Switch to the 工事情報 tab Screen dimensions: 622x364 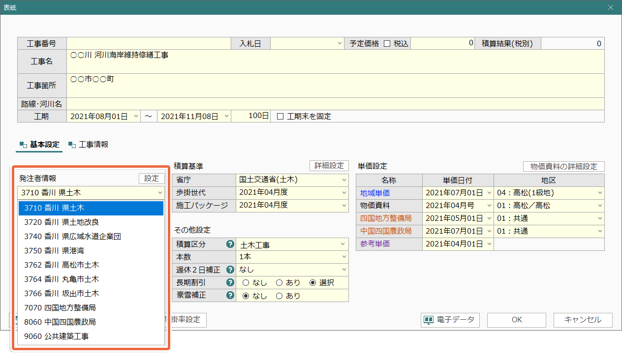(89, 145)
